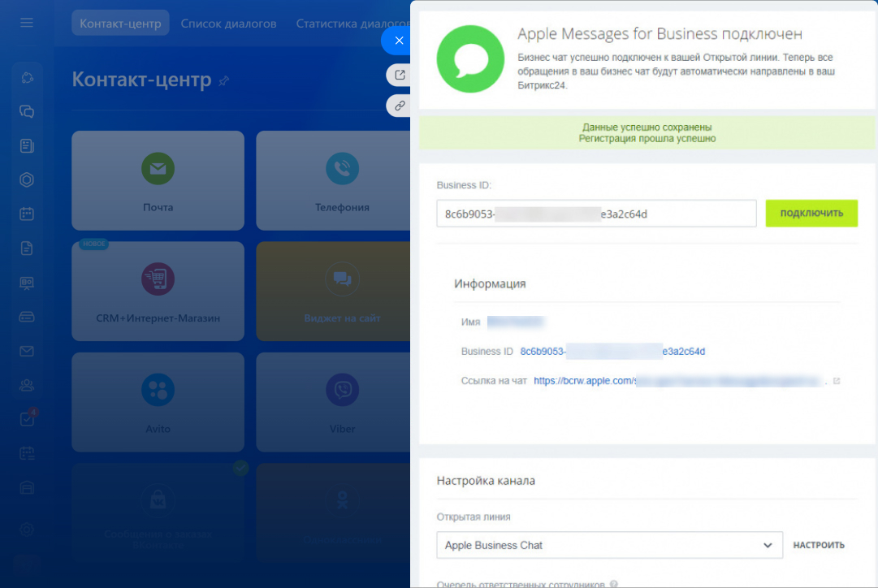878x588 pixels.
Task: Open messenger chats from left sidebar
Action: 27,112
